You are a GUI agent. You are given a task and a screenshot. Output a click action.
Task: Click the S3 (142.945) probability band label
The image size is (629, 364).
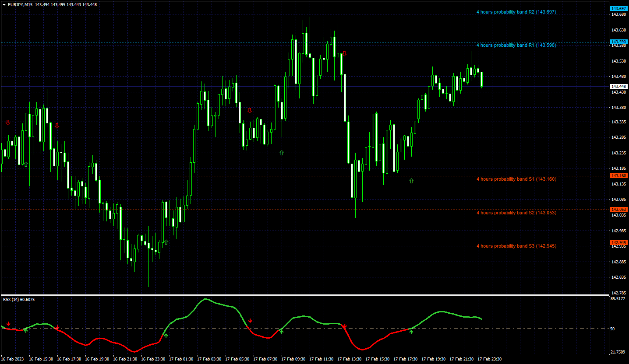[x=516, y=246]
